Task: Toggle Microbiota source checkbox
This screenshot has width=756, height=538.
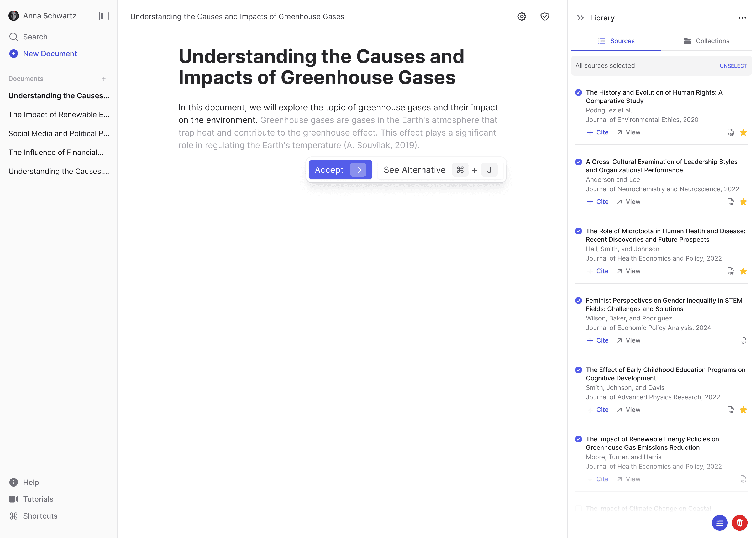Action: point(578,231)
